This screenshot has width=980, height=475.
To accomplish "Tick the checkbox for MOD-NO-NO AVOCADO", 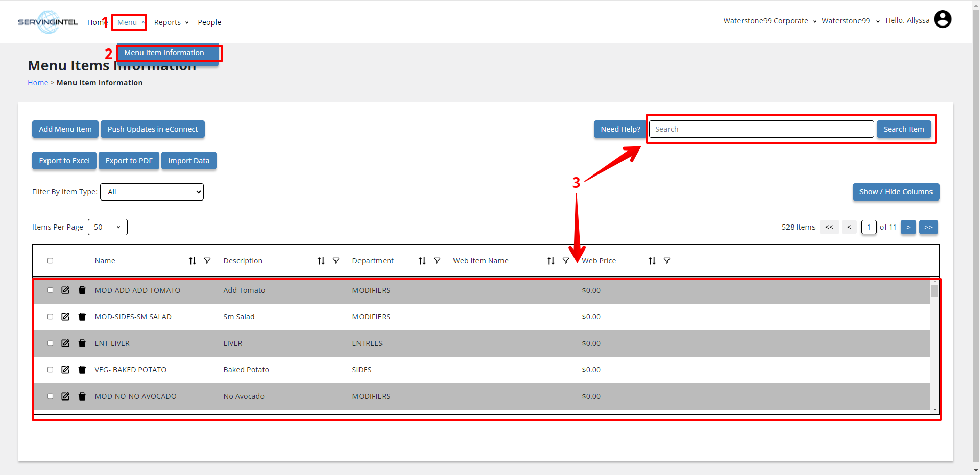I will click(x=50, y=396).
